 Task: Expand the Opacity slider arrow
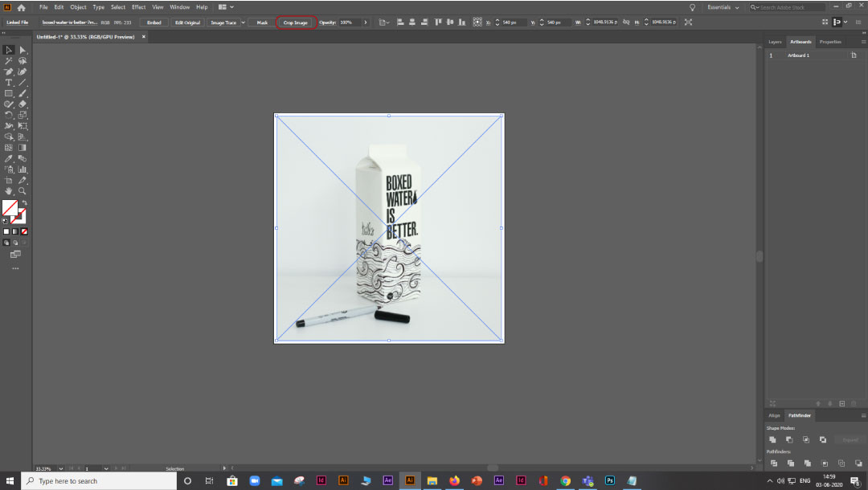click(366, 22)
